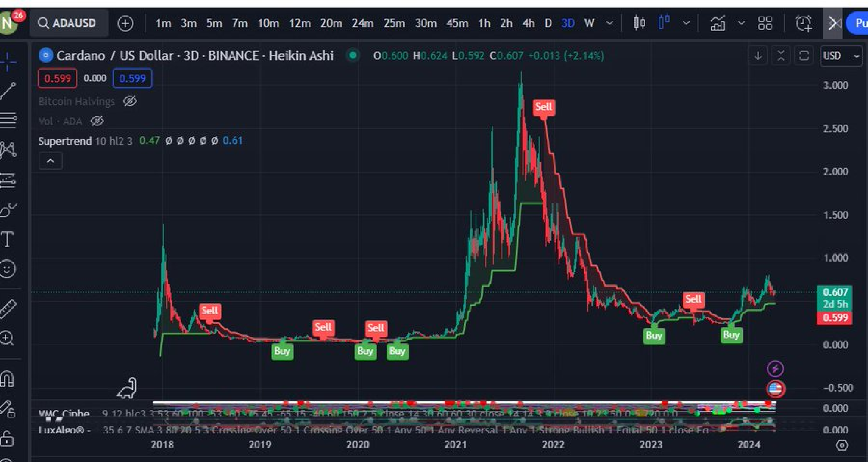Open the timeframe intervals dropdown
868x462 pixels.
pos(609,23)
